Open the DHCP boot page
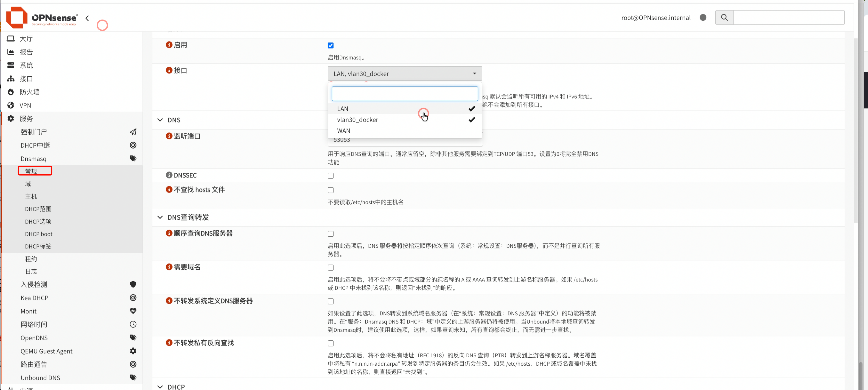 coord(39,234)
